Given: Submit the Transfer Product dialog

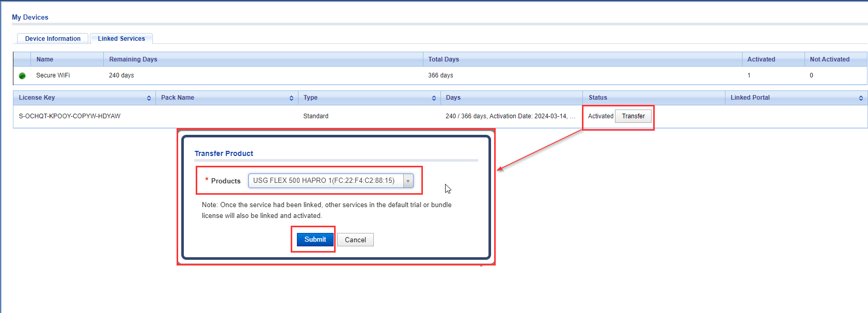Looking at the screenshot, I should (315, 240).
